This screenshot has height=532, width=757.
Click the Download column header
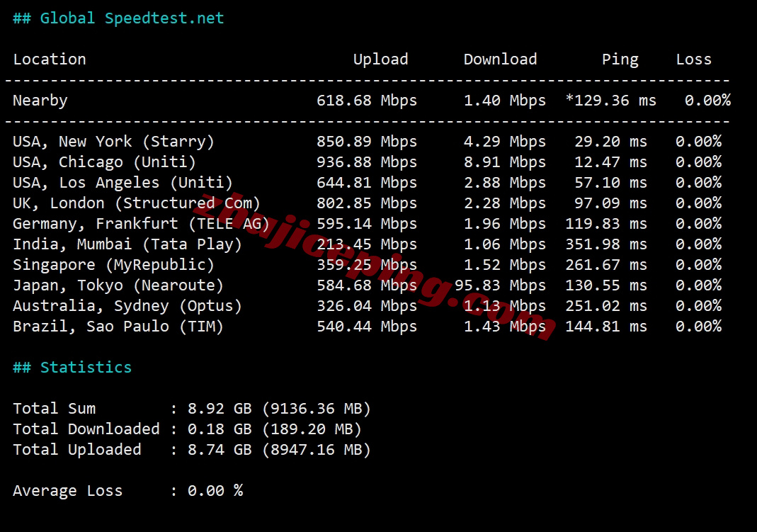pyautogui.click(x=500, y=60)
